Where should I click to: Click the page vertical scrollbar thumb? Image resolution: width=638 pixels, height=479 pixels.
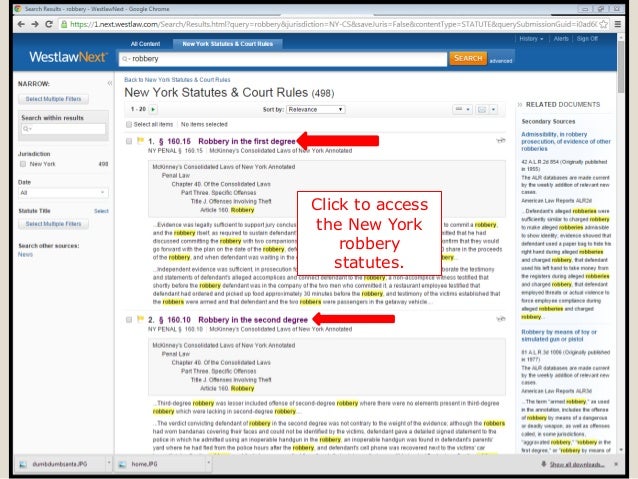point(621,67)
